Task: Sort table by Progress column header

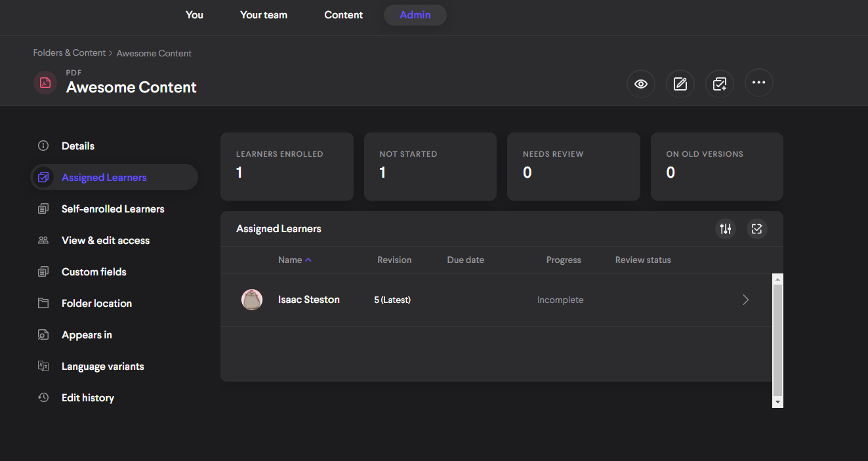Action: point(564,260)
